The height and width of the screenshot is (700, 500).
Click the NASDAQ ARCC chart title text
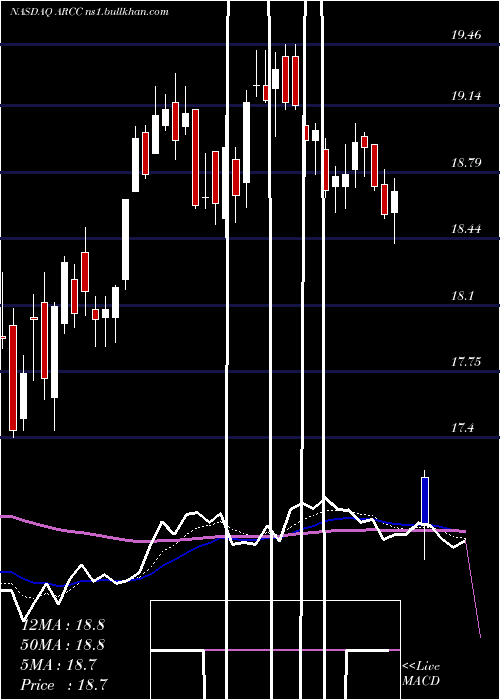89,12
